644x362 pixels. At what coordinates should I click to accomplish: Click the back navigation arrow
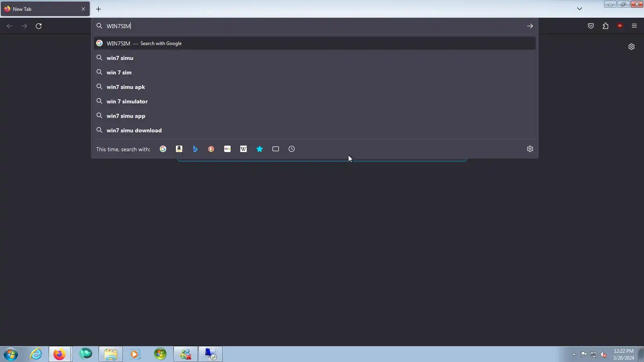(x=10, y=26)
